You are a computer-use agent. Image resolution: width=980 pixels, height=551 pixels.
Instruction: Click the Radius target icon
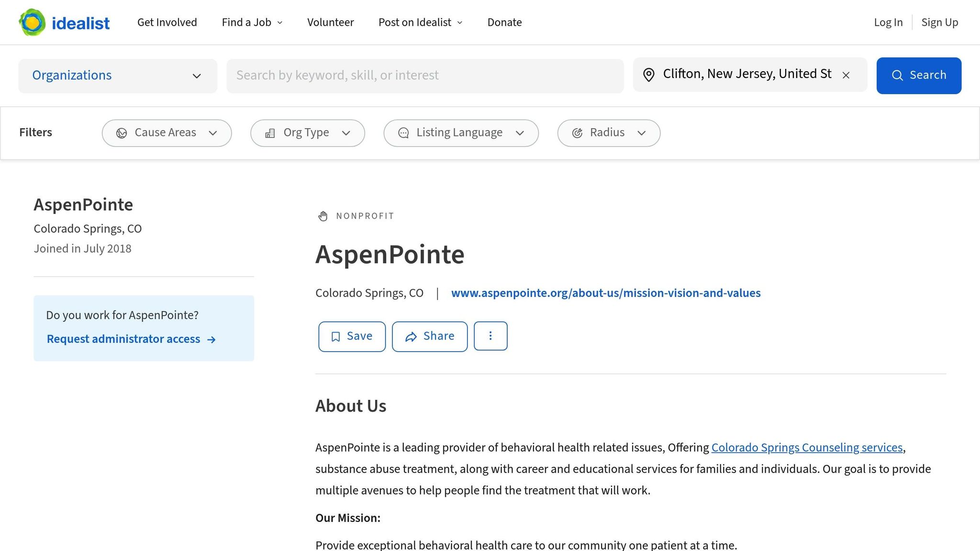577,133
